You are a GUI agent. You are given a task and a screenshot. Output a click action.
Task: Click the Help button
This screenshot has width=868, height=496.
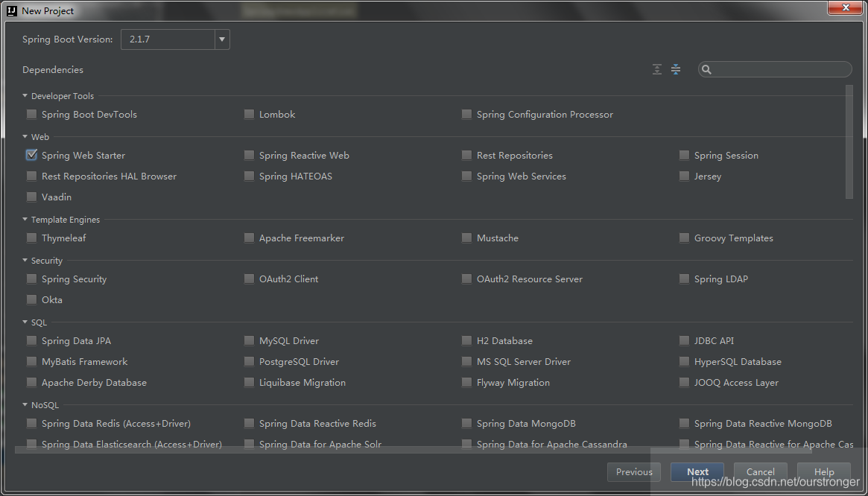pyautogui.click(x=824, y=472)
